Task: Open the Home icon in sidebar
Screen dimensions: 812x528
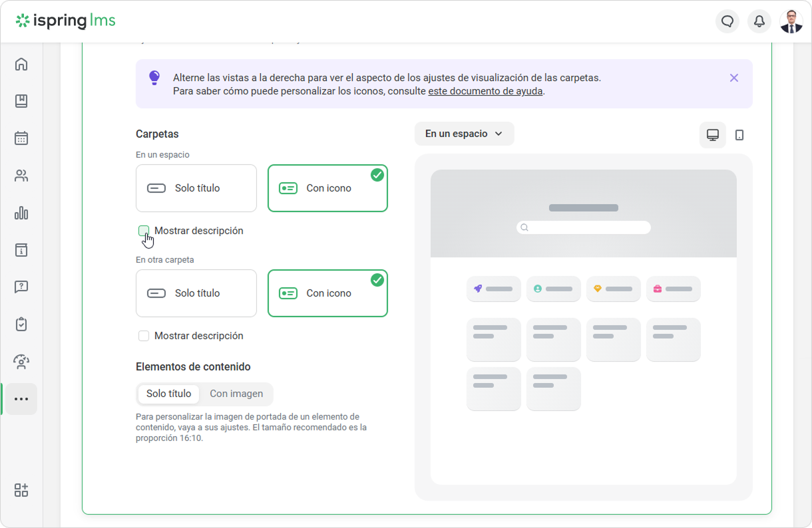Action: tap(21, 65)
